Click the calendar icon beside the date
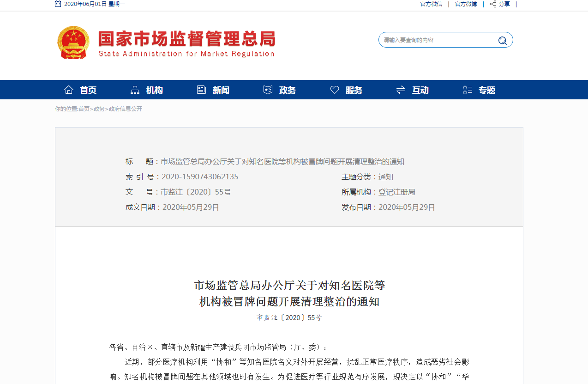This screenshot has height=384, width=588. (58, 4)
